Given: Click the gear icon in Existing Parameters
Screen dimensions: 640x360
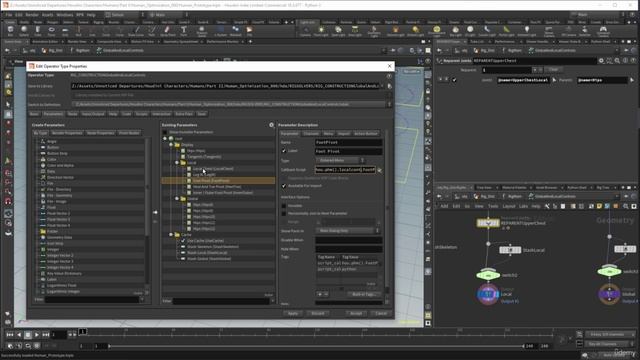Looking at the screenshot, I should (271, 125).
